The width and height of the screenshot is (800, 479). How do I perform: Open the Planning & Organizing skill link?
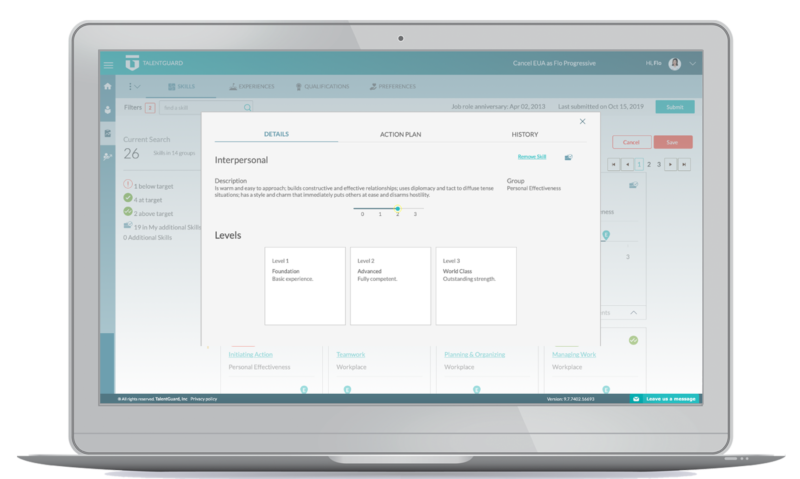tap(474, 355)
